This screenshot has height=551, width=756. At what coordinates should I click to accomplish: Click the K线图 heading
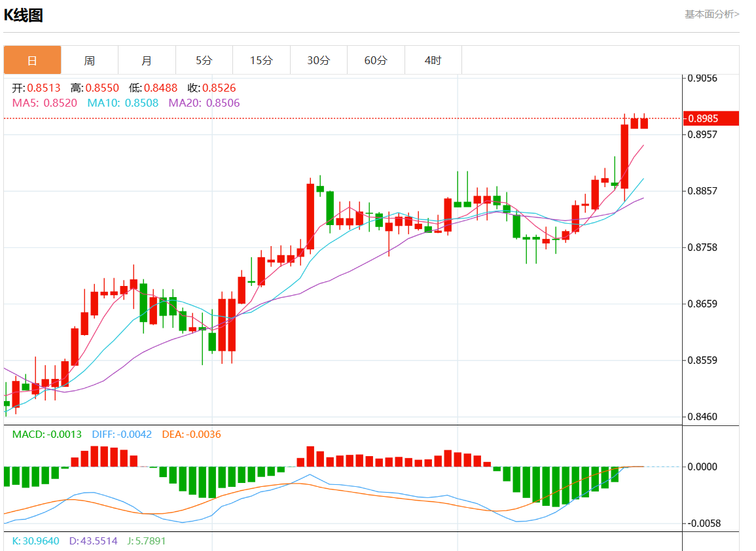24,16
